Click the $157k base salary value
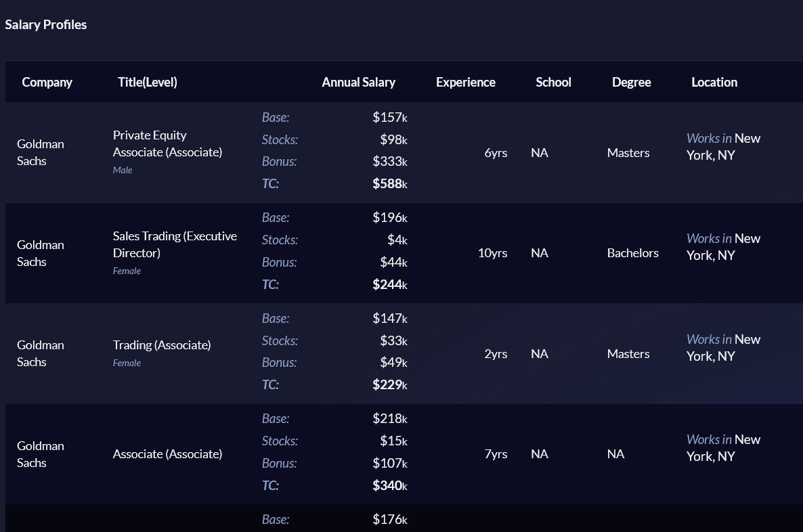Image resolution: width=803 pixels, height=532 pixels. pyautogui.click(x=390, y=117)
